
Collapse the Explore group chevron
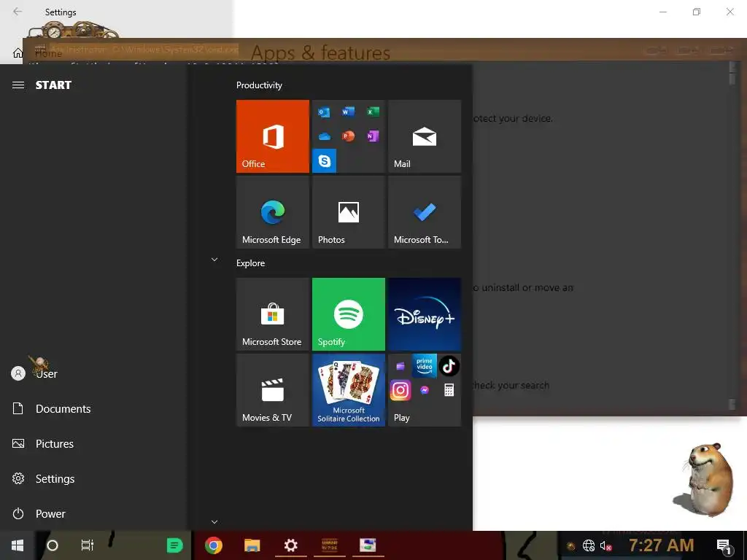[x=214, y=260]
